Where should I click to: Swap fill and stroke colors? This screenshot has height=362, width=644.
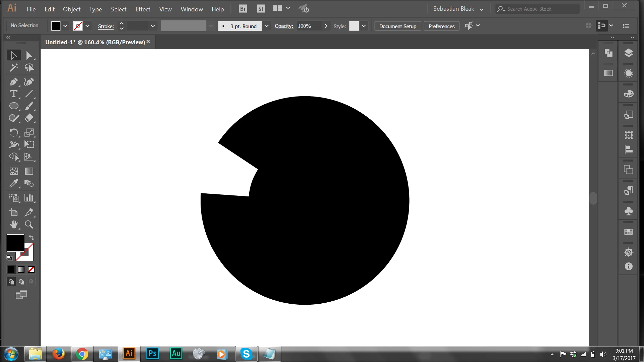31,237
